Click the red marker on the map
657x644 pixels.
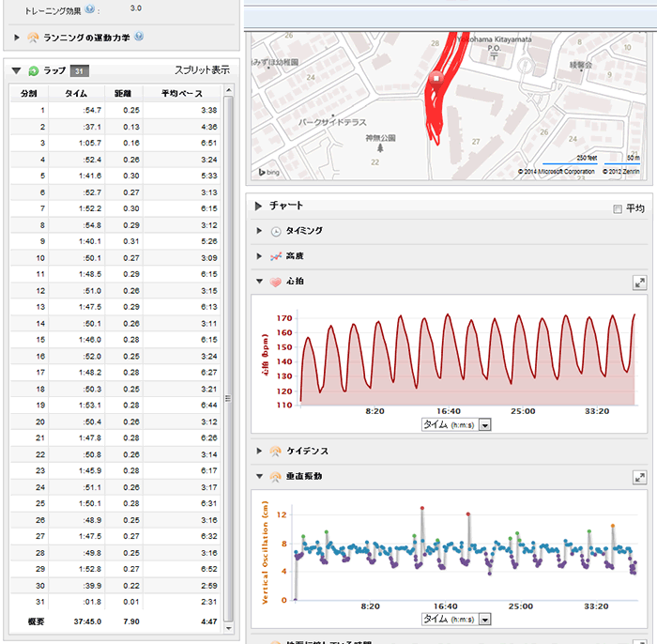pos(435,79)
